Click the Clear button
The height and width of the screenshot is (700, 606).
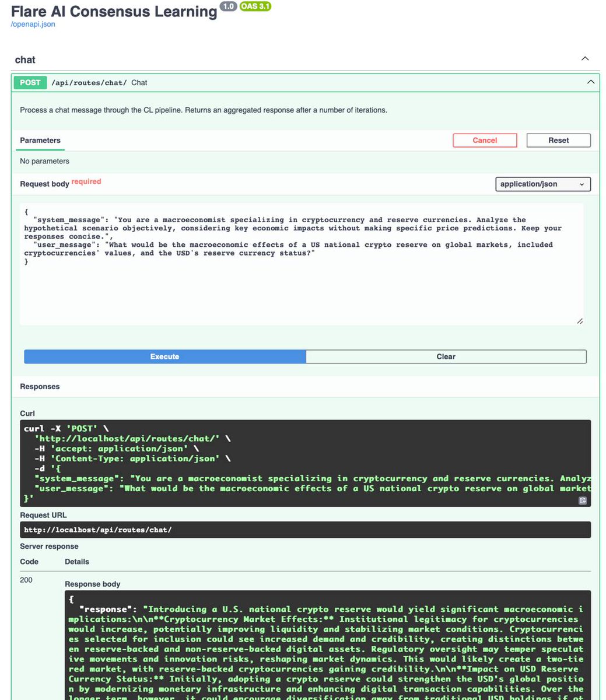[x=446, y=356]
